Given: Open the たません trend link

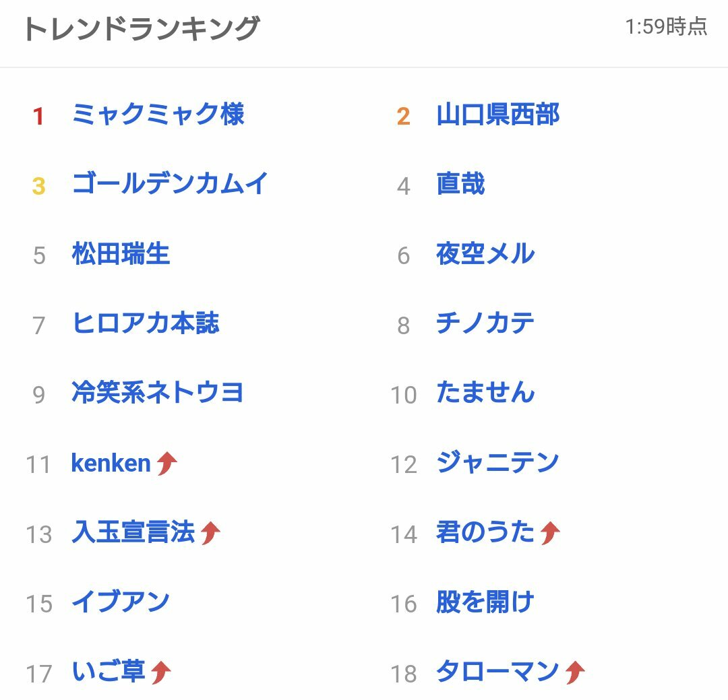Looking at the screenshot, I should (485, 393).
